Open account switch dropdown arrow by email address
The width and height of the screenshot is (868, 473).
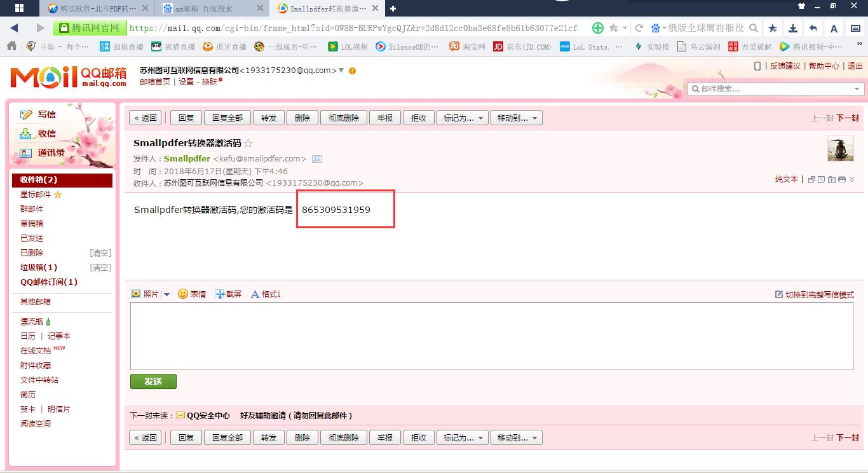click(x=341, y=71)
